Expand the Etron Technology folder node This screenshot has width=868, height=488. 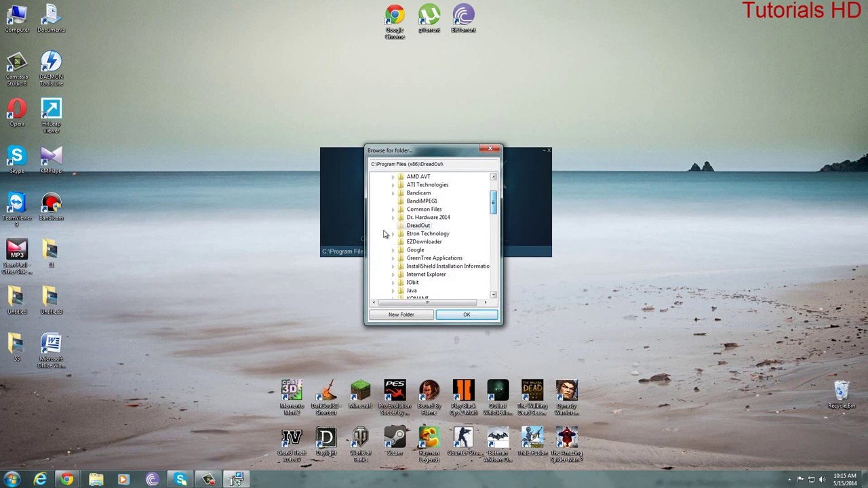[393, 234]
